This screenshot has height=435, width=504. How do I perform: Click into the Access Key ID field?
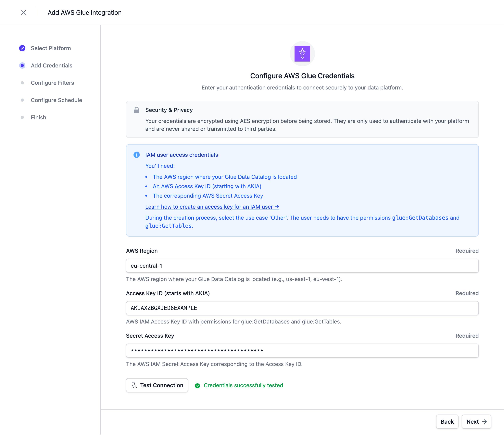302,308
